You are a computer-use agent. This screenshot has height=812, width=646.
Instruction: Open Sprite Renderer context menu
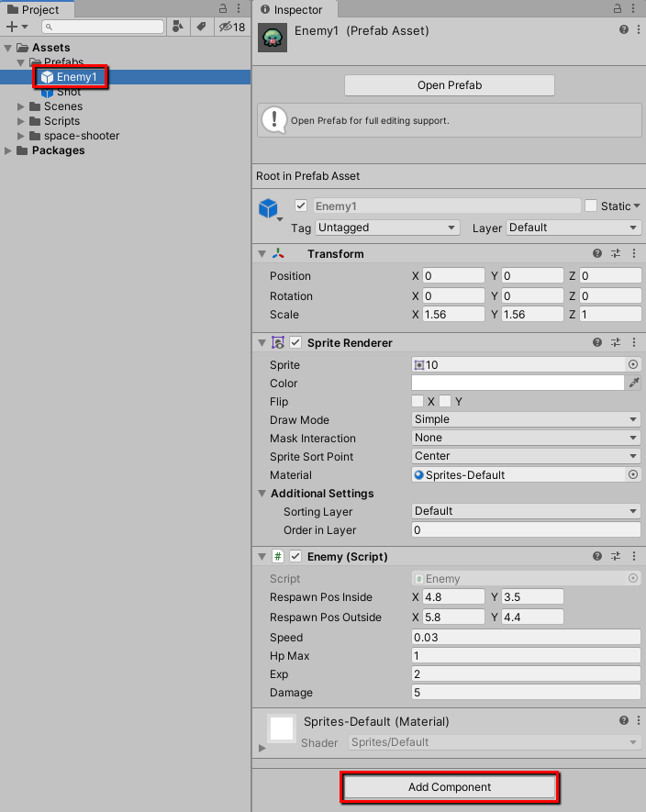pos(634,343)
